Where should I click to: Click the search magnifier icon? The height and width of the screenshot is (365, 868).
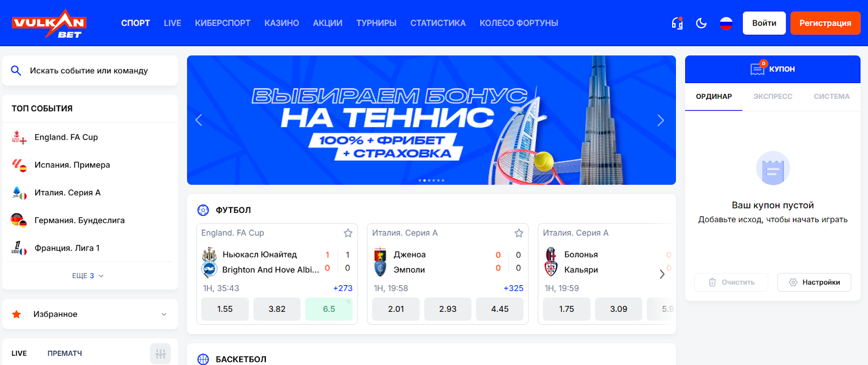pos(16,71)
